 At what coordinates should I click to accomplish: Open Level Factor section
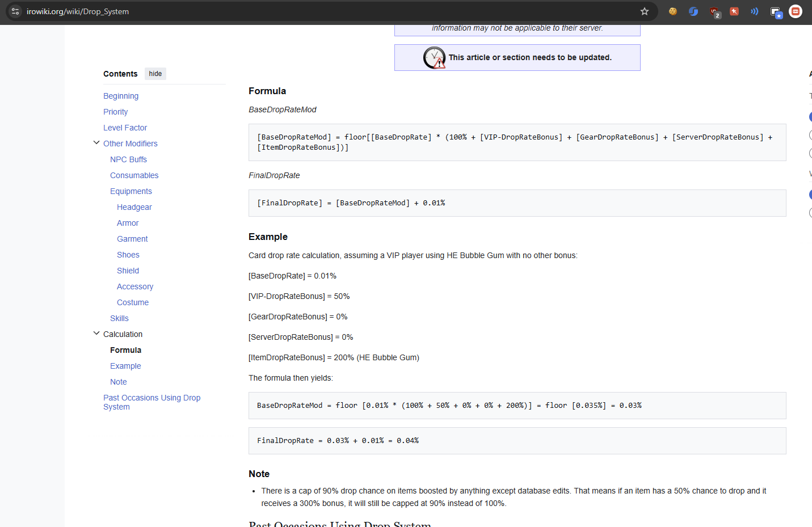coord(125,128)
